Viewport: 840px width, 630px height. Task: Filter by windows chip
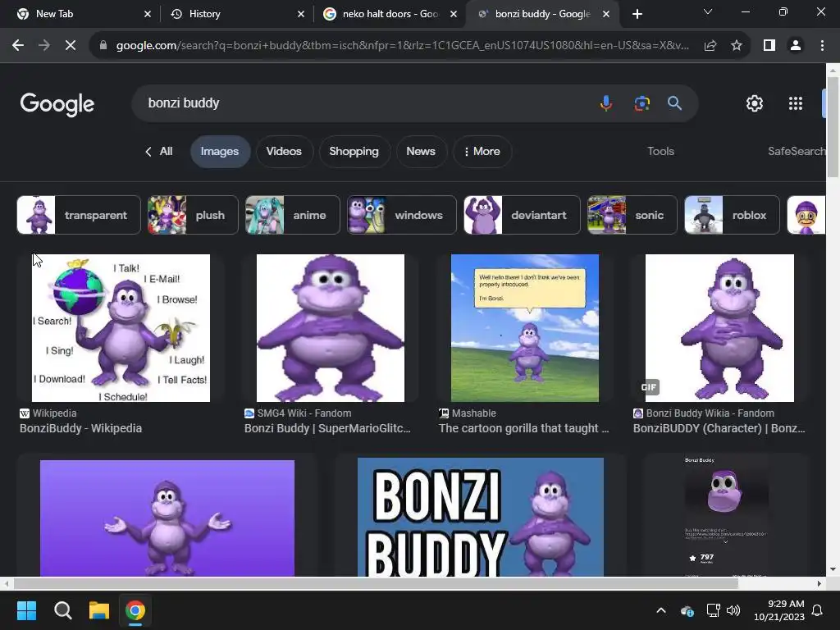(x=402, y=216)
